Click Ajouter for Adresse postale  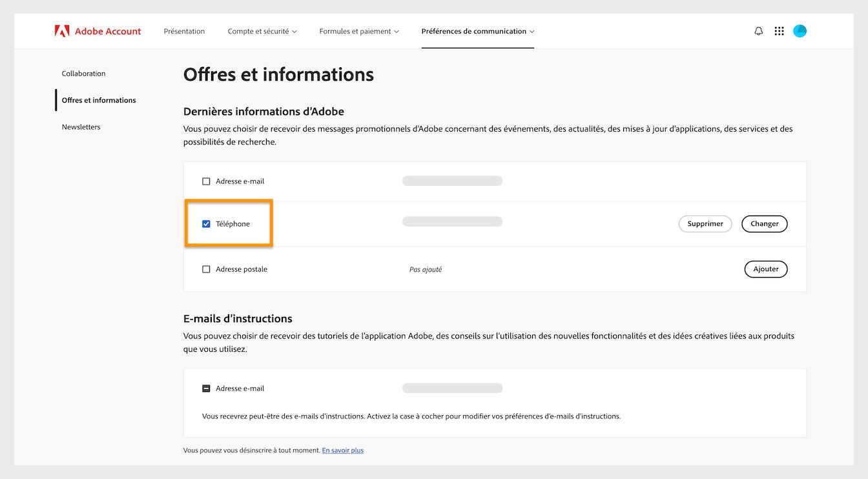(x=766, y=269)
